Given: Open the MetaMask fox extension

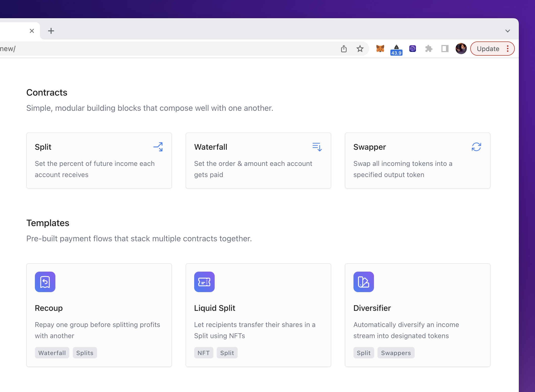Looking at the screenshot, I should [x=380, y=49].
